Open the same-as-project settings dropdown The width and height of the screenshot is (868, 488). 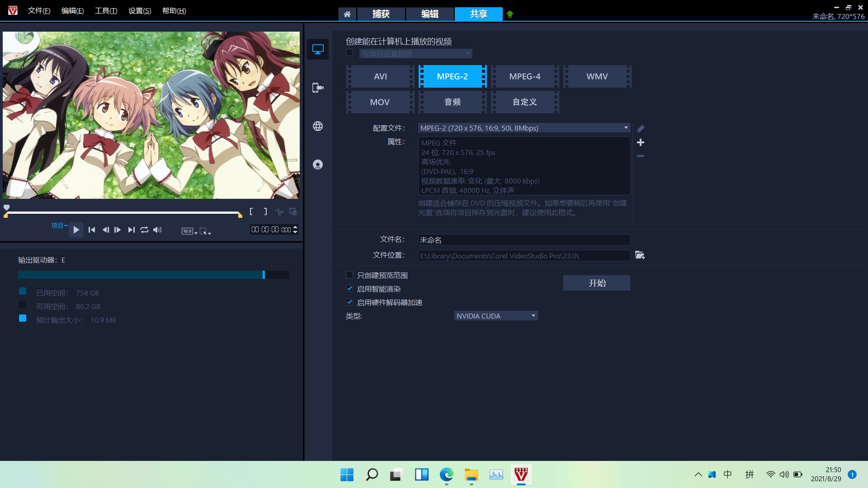click(x=416, y=54)
